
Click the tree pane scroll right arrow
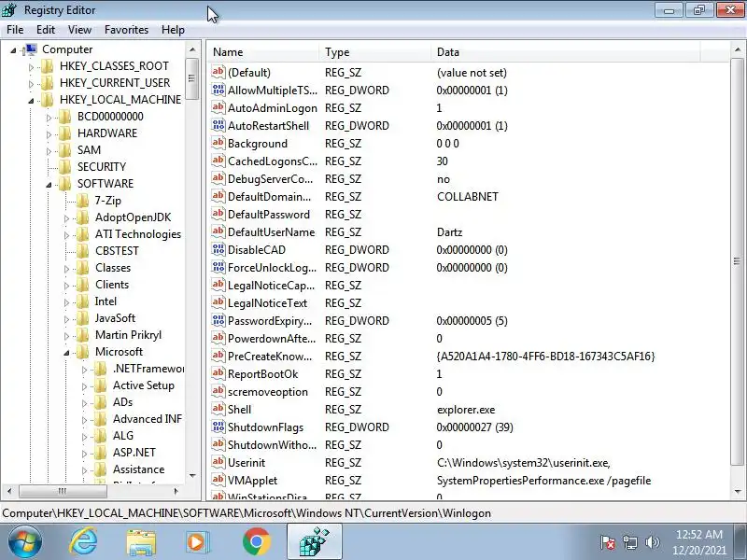pyautogui.click(x=176, y=491)
